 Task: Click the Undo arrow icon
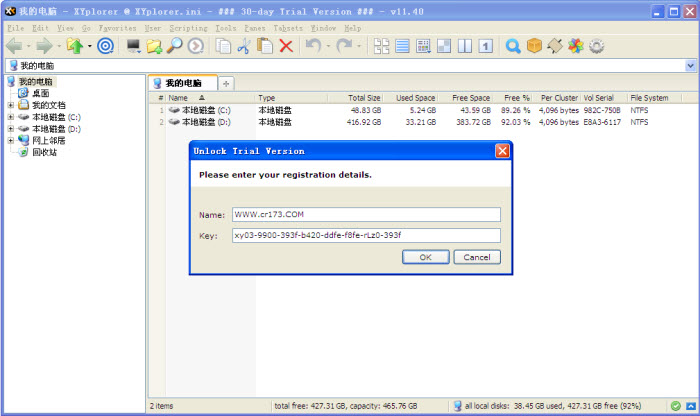313,46
